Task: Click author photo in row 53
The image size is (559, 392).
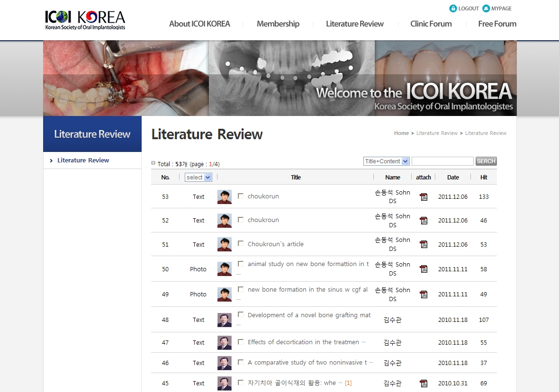Action: click(225, 197)
